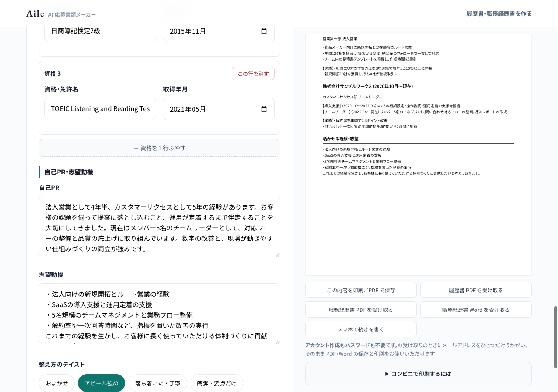
Task: Click the AI 応募書類メーカー header text
Action: click(72, 14)
